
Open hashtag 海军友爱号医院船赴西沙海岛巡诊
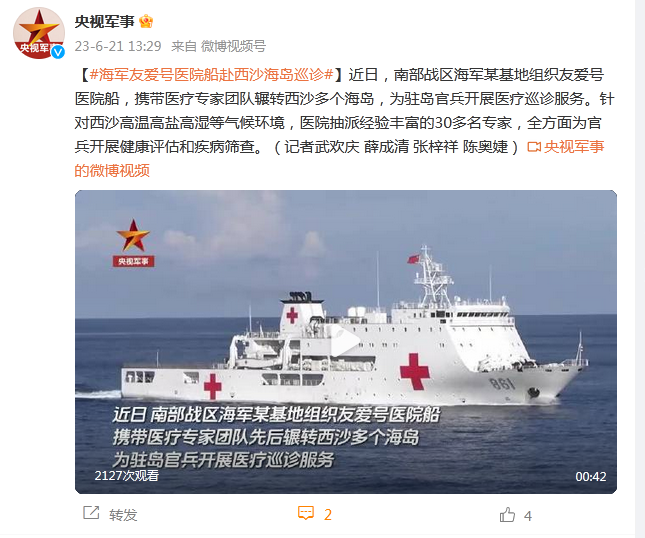click(211, 75)
